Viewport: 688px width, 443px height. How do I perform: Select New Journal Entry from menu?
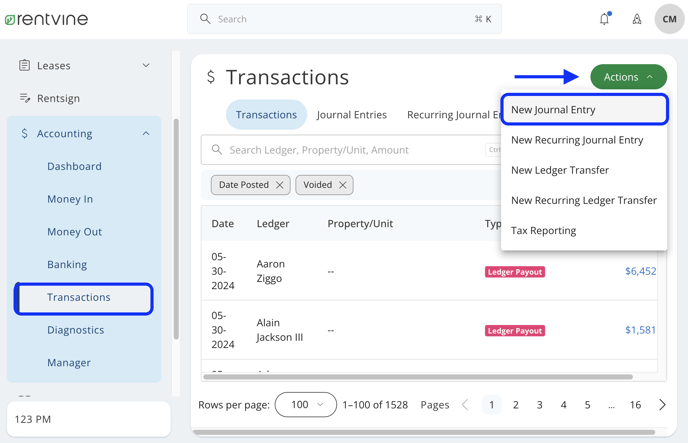click(x=553, y=110)
